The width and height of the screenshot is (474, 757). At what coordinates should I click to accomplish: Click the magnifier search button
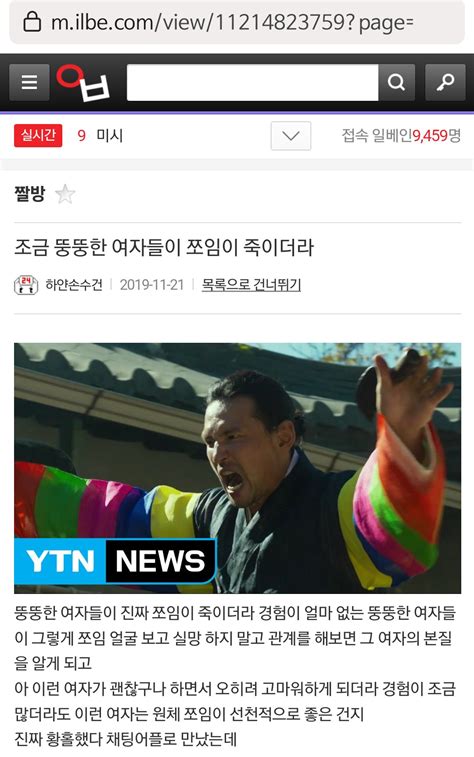click(396, 83)
